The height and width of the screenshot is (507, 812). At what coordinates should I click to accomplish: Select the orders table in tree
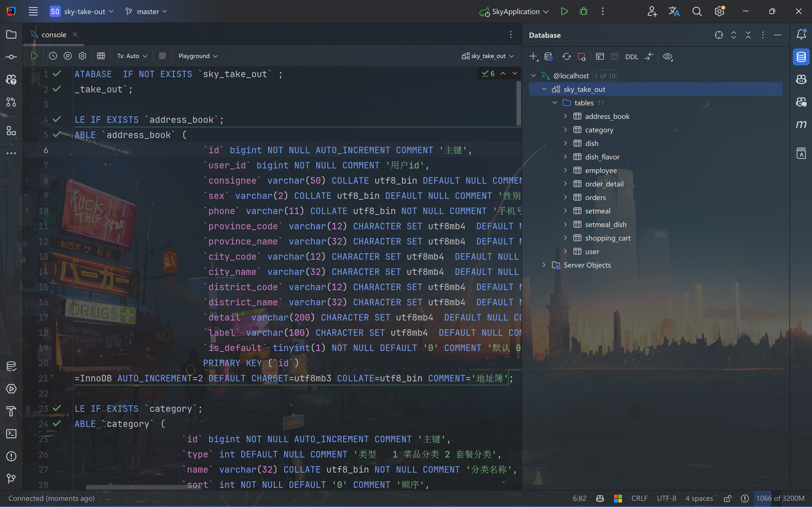pos(595,197)
